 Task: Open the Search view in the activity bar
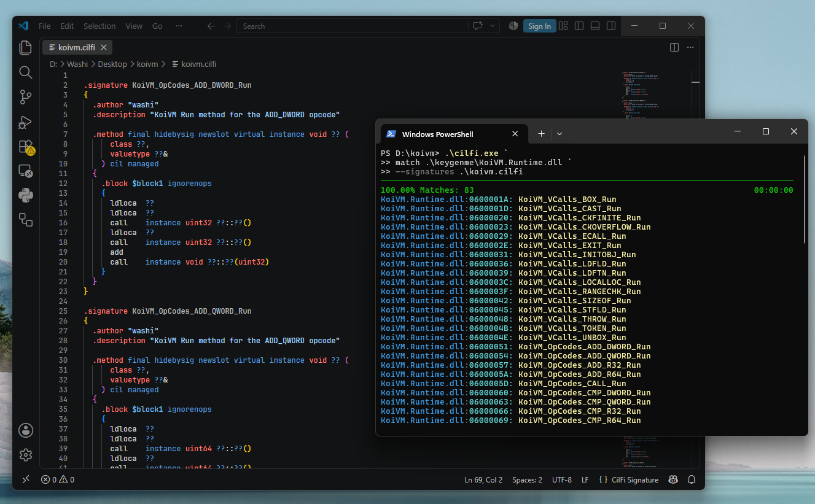[x=26, y=72]
